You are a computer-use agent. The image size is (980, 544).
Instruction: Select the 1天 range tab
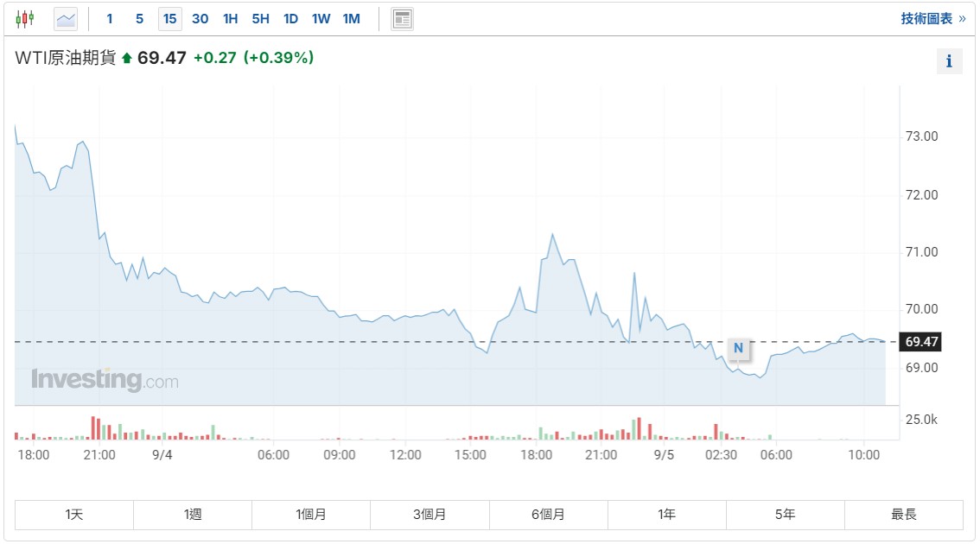74,515
